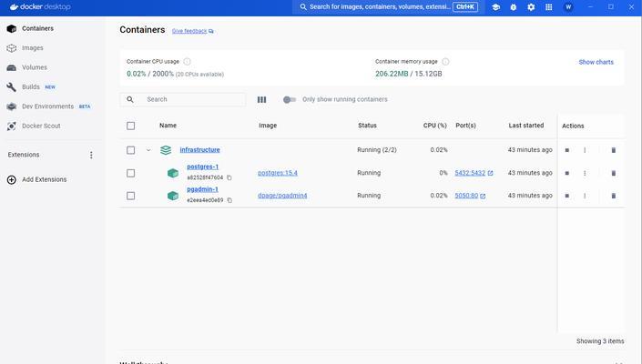Delete the pgadmin-1 container
Viewport: 642px width, 364px height.
click(x=614, y=196)
